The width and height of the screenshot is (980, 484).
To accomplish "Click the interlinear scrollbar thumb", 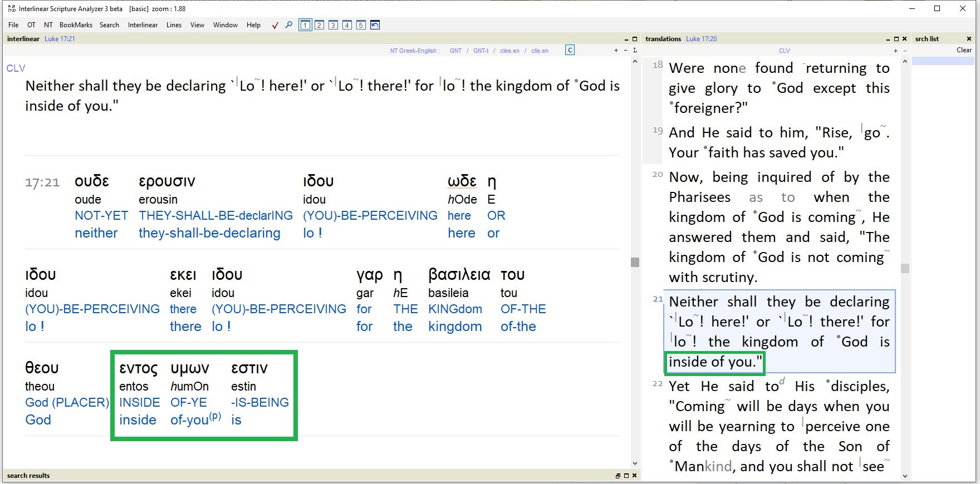I will [x=635, y=262].
